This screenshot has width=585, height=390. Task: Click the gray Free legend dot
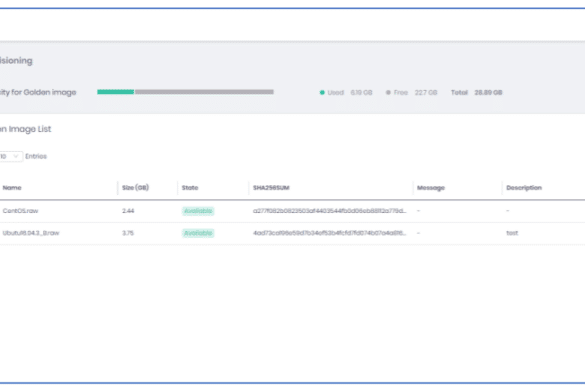click(x=388, y=93)
